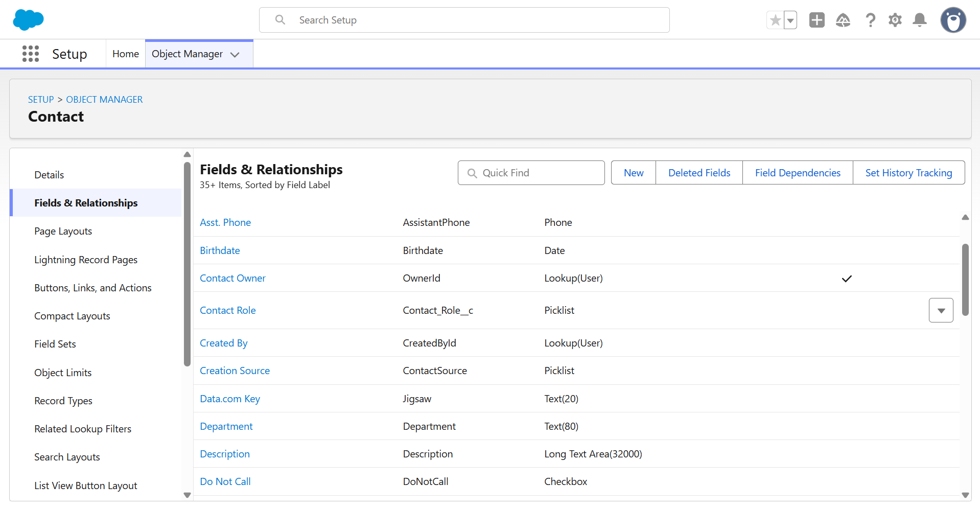Image resolution: width=980 pixels, height=508 pixels.
Task: Open the user profile avatar
Action: point(953,20)
